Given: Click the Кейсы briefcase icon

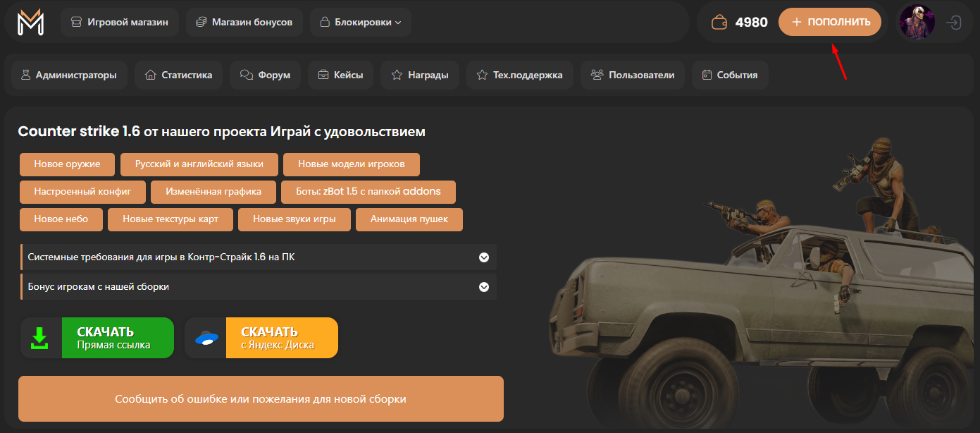Looking at the screenshot, I should [323, 75].
